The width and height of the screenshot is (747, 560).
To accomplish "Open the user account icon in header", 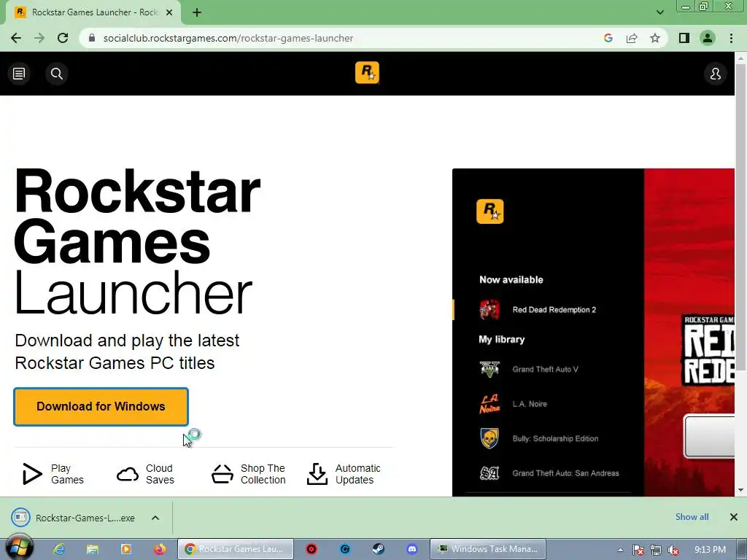I will [715, 74].
